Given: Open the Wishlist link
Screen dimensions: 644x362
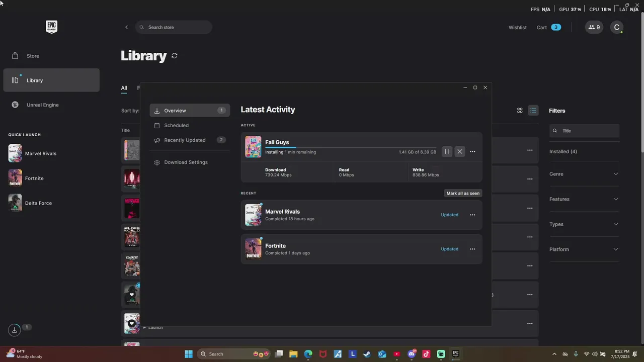Looking at the screenshot, I should [518, 27].
